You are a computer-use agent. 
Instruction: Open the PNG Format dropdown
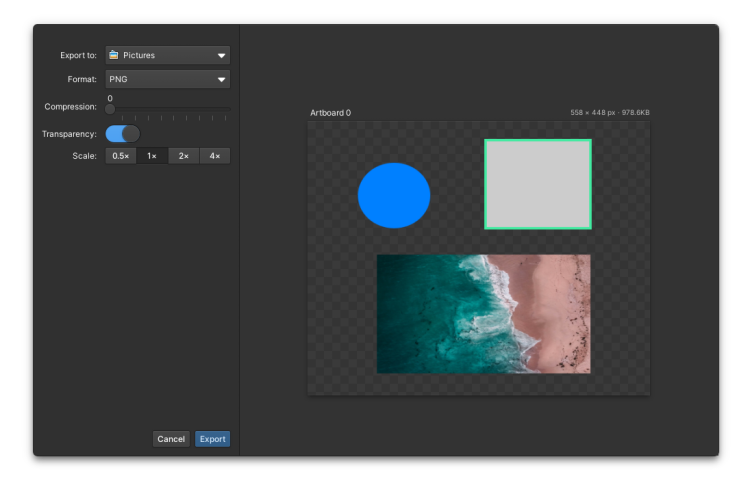(x=160, y=79)
